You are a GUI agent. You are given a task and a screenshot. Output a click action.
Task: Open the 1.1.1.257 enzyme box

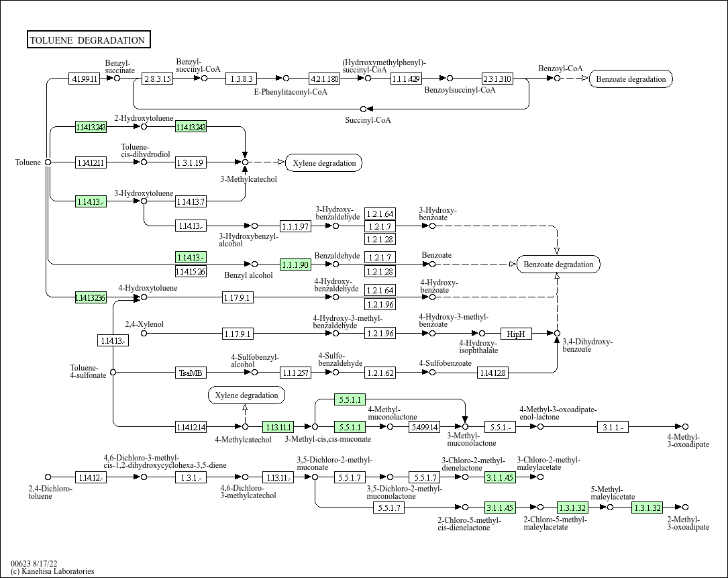point(295,373)
